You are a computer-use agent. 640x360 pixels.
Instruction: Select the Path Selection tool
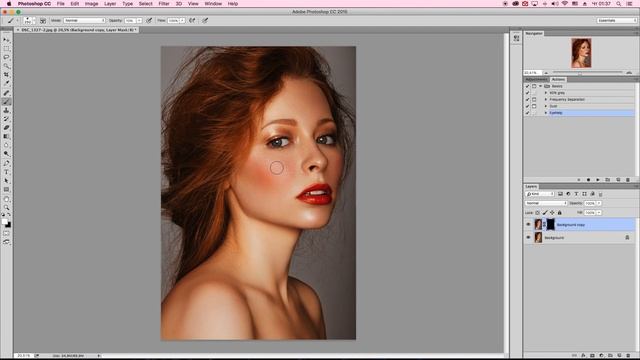(6, 181)
